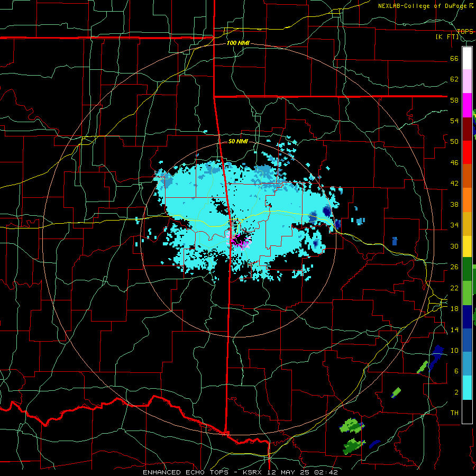Click the KSRX radar site identifier

pos(252,472)
